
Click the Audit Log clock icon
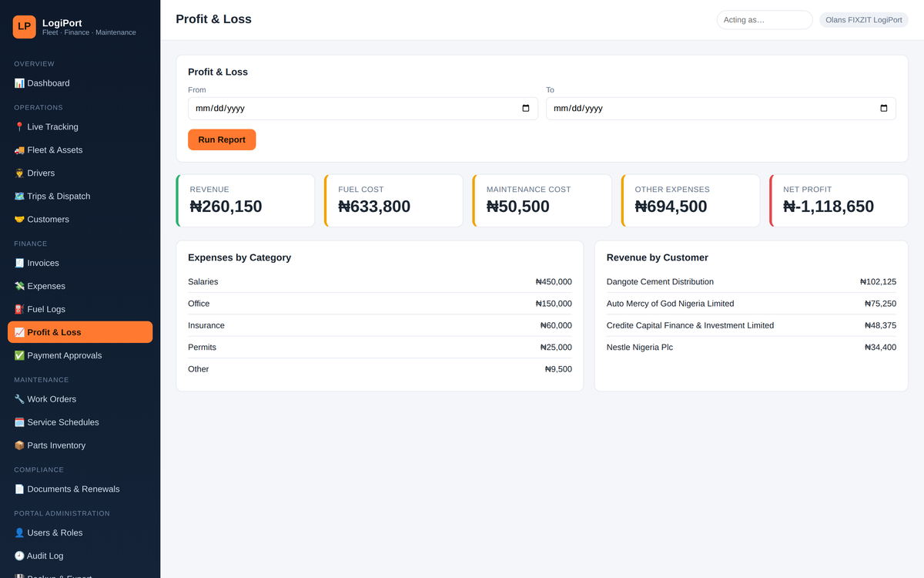pyautogui.click(x=19, y=556)
